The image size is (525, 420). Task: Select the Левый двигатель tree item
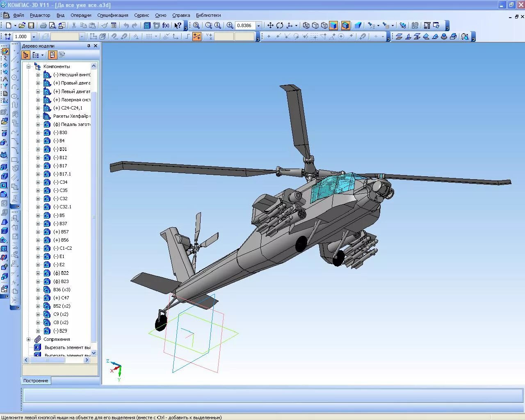72,91
